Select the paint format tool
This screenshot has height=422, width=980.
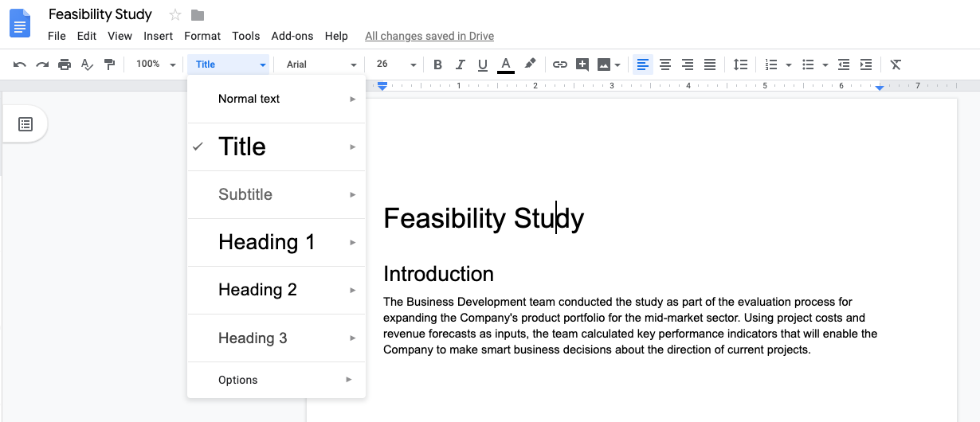[x=109, y=64]
